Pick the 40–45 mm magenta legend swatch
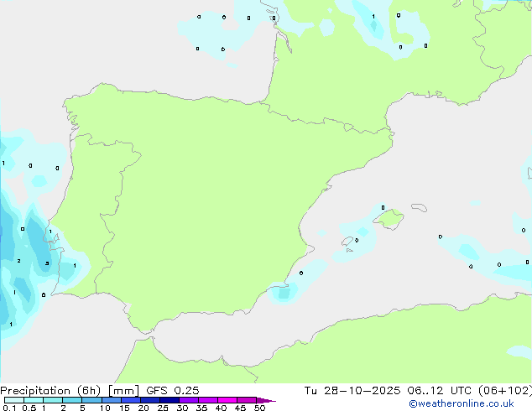 [227, 400]
